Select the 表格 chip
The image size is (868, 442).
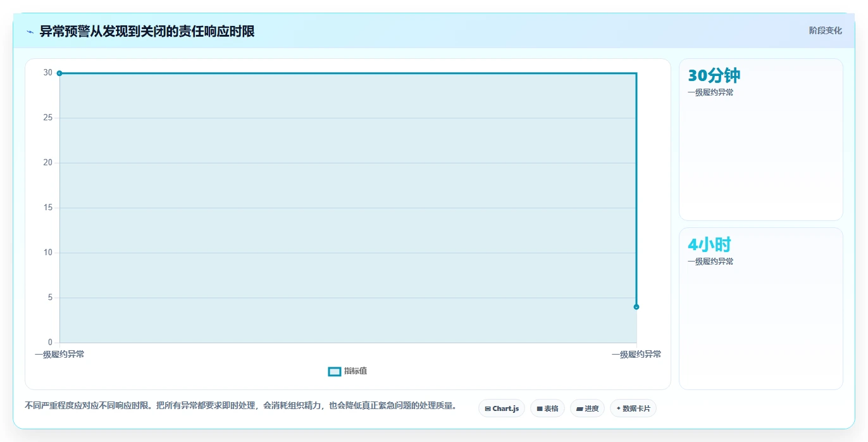[x=547, y=408]
